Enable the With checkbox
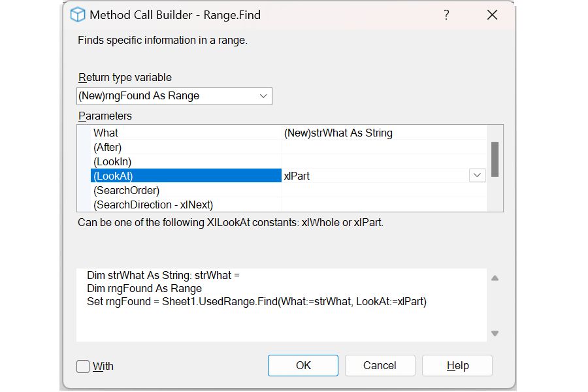 [83, 366]
